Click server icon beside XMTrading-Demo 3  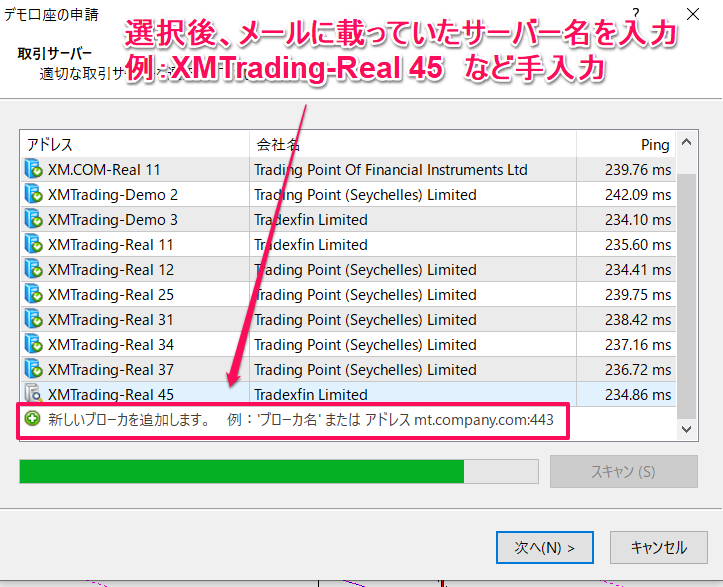pyautogui.click(x=34, y=219)
